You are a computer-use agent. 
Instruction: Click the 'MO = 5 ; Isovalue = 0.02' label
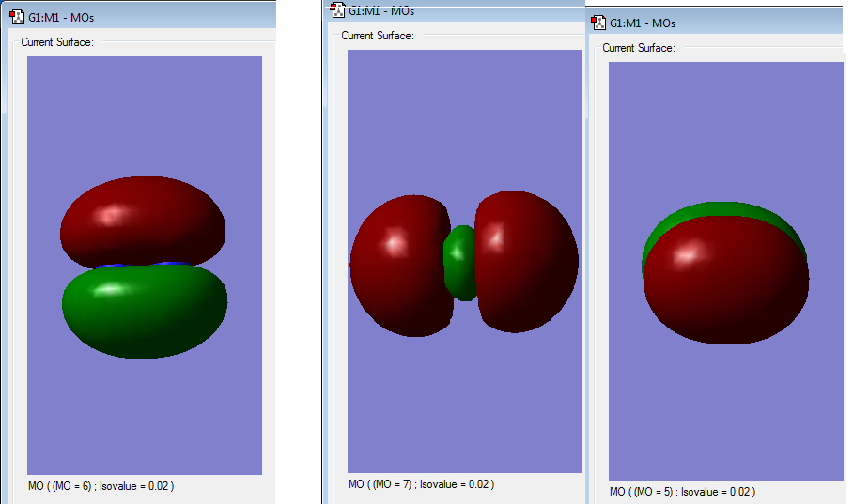[683, 492]
